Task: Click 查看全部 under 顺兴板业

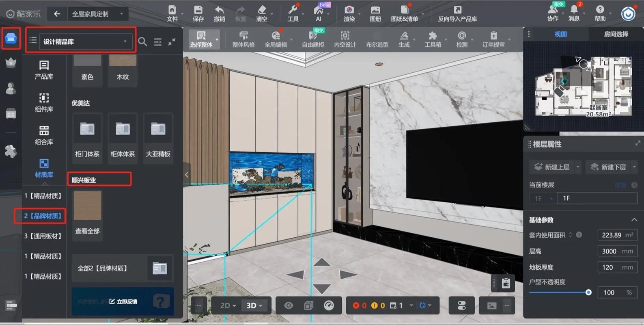Action: coord(87,231)
